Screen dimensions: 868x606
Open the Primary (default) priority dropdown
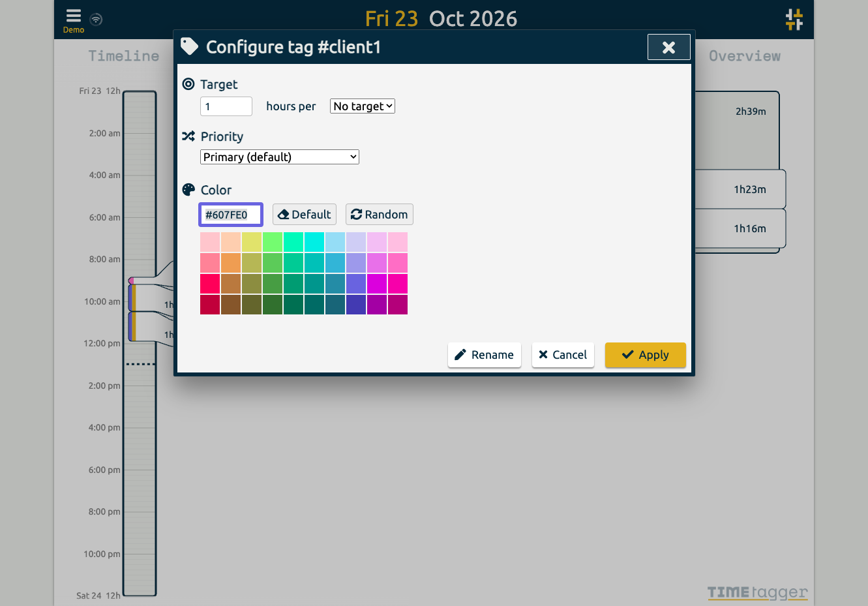(280, 157)
